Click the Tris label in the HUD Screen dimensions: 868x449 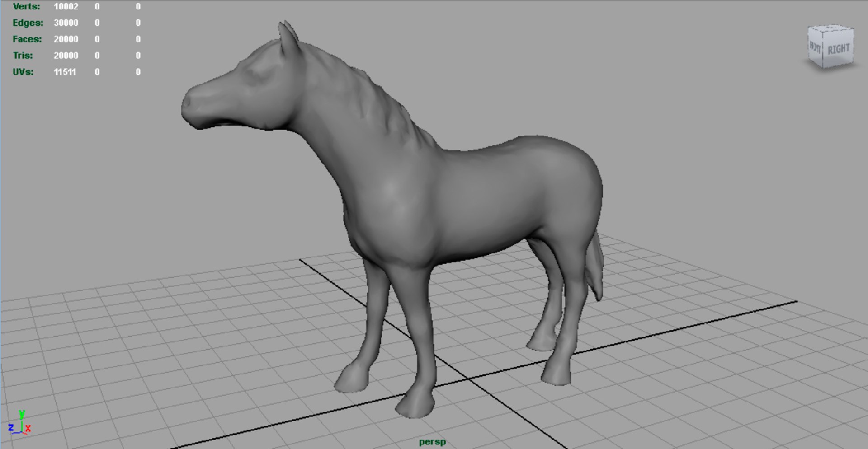[23, 55]
